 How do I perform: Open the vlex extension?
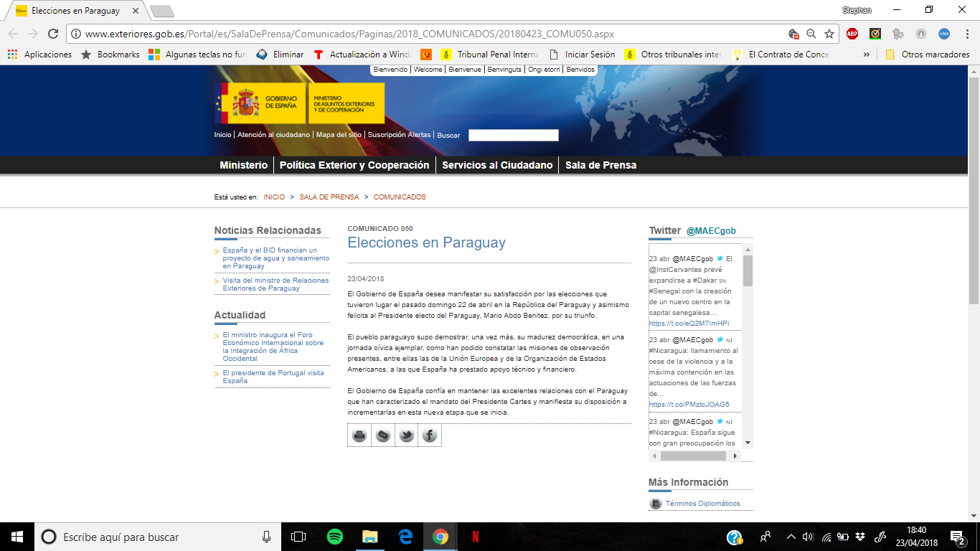click(944, 34)
